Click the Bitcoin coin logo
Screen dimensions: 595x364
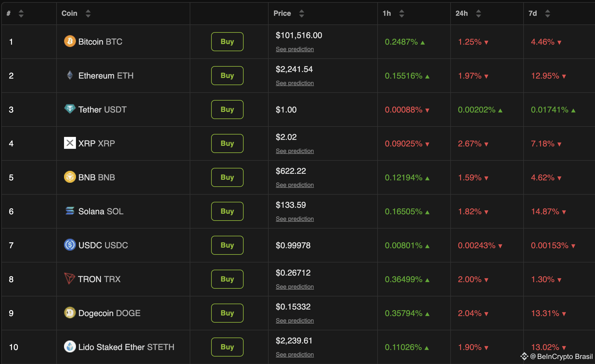(x=70, y=41)
